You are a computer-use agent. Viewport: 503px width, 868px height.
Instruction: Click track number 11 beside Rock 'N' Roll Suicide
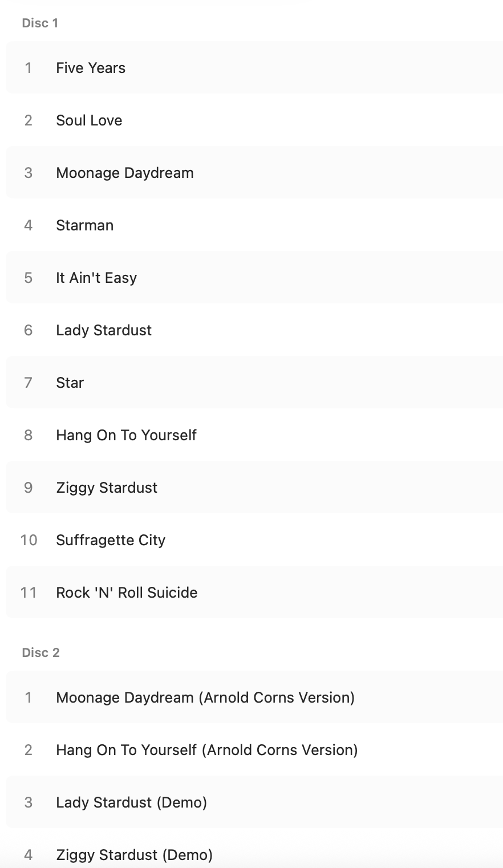29,593
